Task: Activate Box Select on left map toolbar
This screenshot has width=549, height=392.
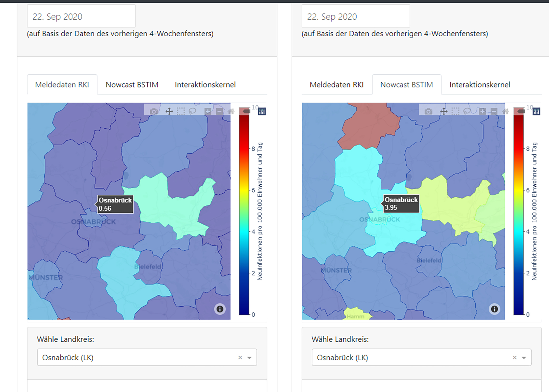Action: 181,112
